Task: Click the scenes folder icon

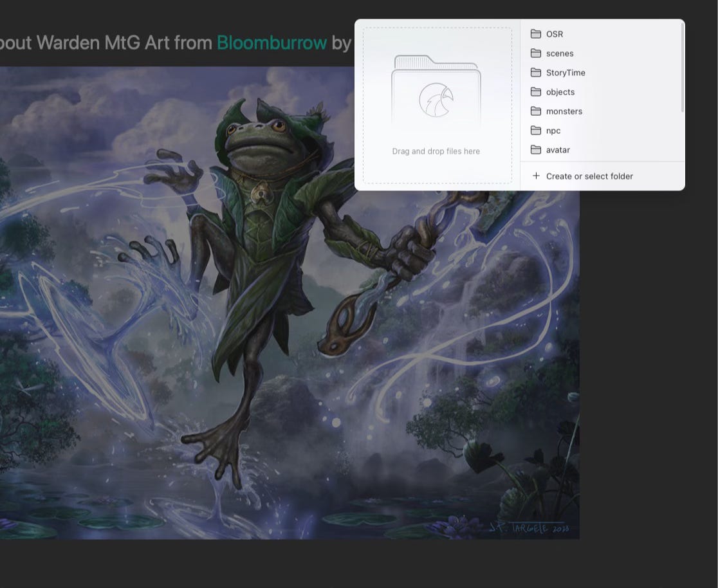Action: pyautogui.click(x=535, y=53)
